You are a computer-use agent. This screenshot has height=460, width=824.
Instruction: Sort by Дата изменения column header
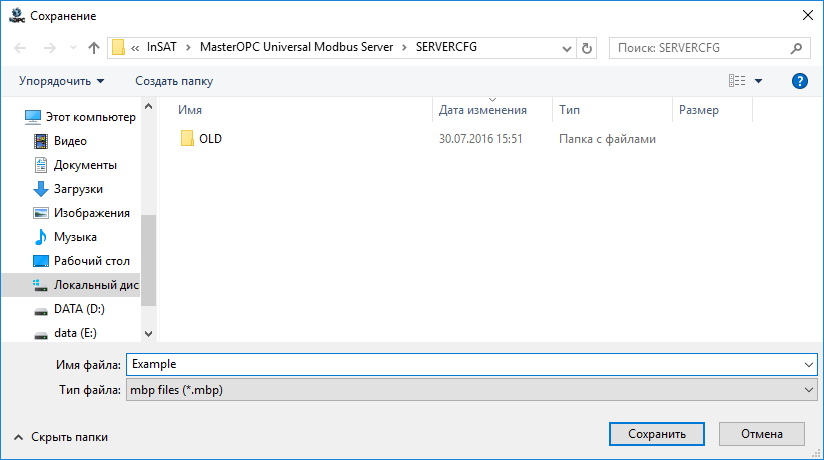click(482, 110)
